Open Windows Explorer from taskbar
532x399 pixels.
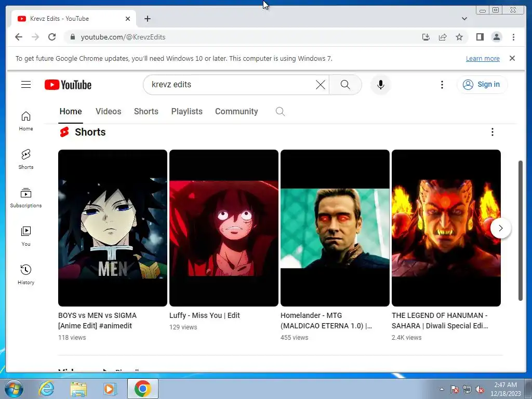pyautogui.click(x=78, y=389)
